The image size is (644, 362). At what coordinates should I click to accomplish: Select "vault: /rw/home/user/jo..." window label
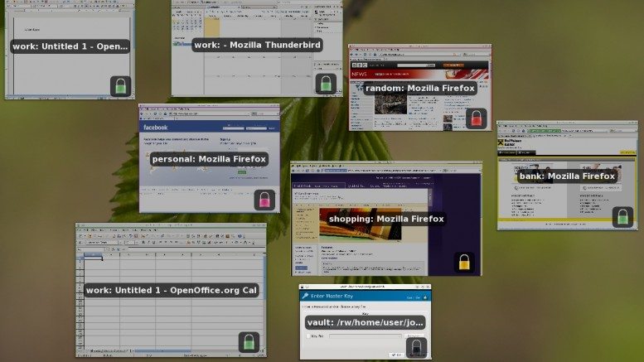click(366, 322)
